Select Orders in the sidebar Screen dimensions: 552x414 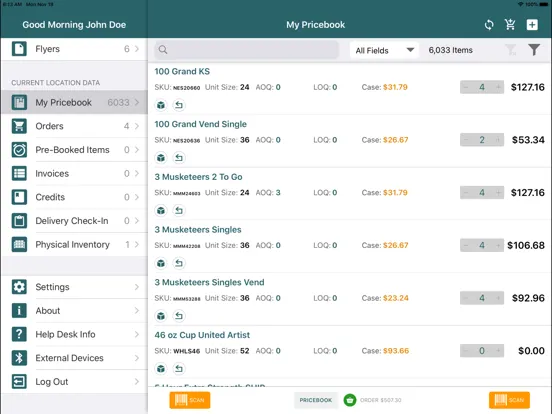(74, 126)
